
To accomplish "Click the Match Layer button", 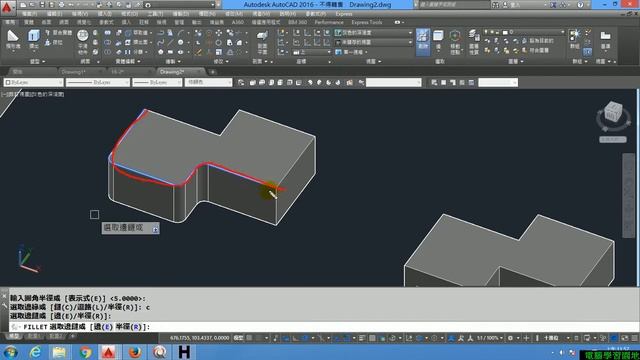I will pos(536,51).
